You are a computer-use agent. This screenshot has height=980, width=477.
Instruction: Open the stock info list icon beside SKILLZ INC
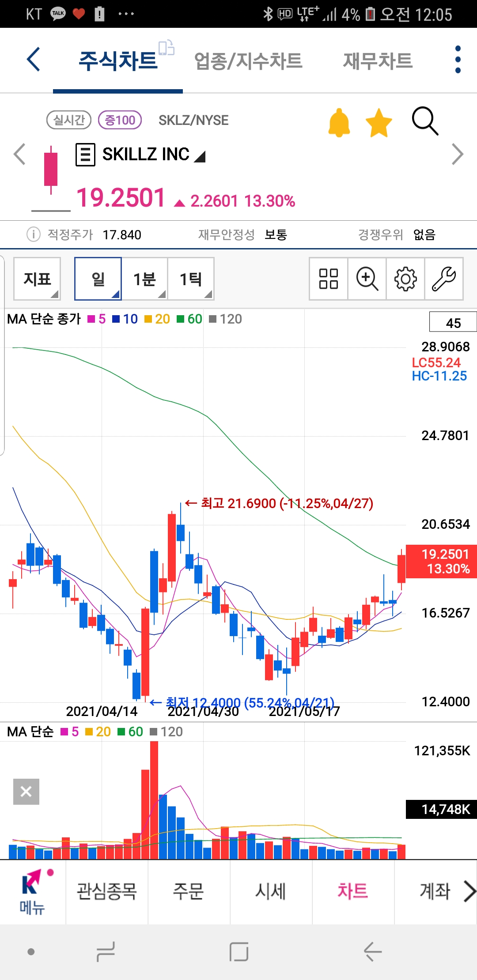pos(85,155)
